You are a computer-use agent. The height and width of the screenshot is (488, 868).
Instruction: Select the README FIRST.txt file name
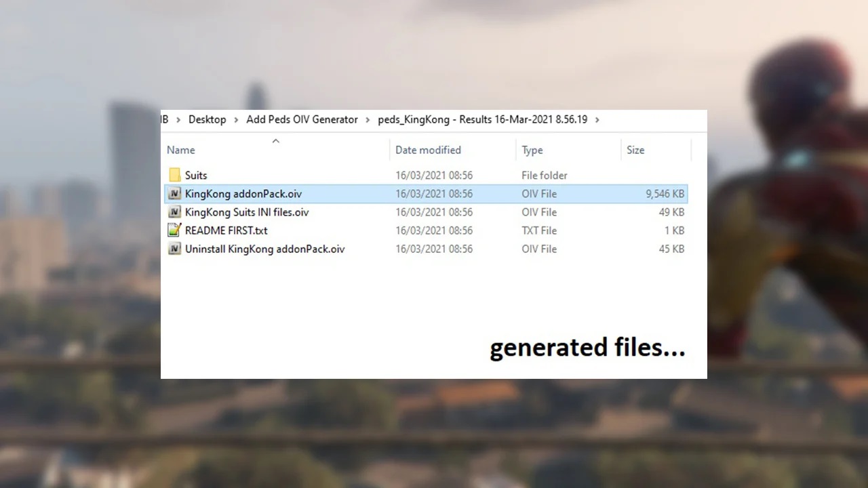(x=226, y=230)
